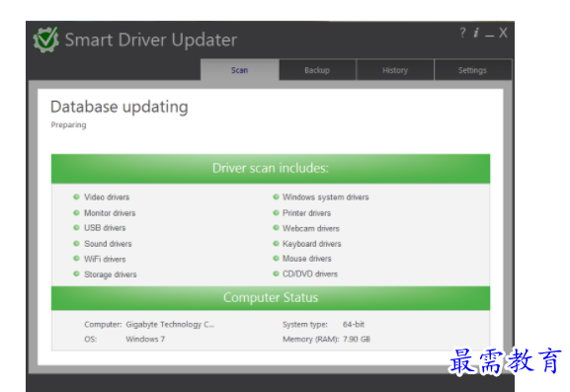Click the 'Computer:' label
Image resolution: width=570 pixels, height=392 pixels.
[x=103, y=324]
